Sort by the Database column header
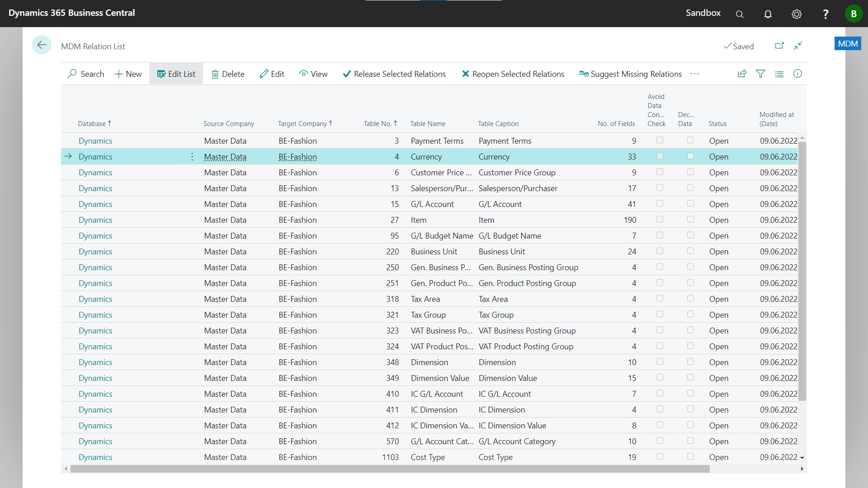This screenshot has width=868, height=488. [x=94, y=123]
